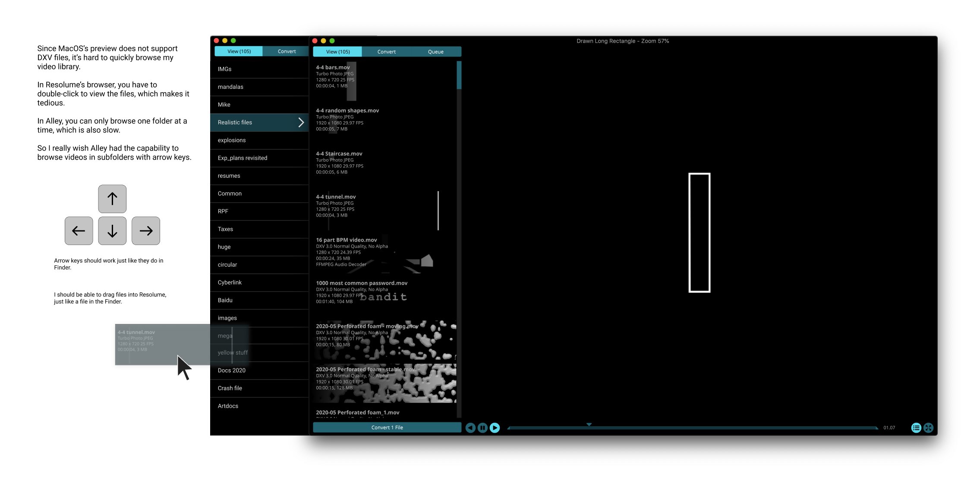Click the right arrow key graphic

pos(146,231)
